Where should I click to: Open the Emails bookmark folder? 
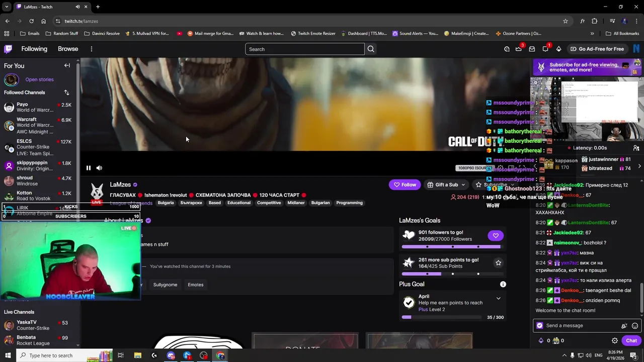[x=30, y=34]
